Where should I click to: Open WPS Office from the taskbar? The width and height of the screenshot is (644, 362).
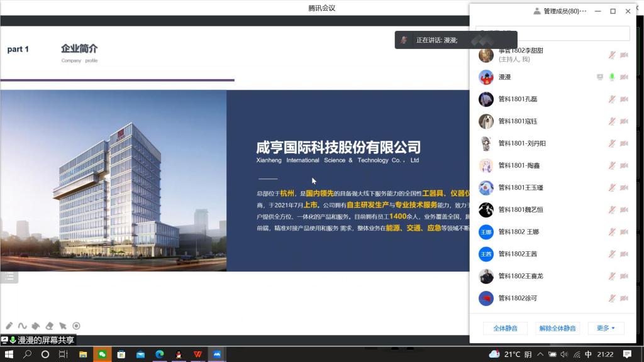click(198, 354)
